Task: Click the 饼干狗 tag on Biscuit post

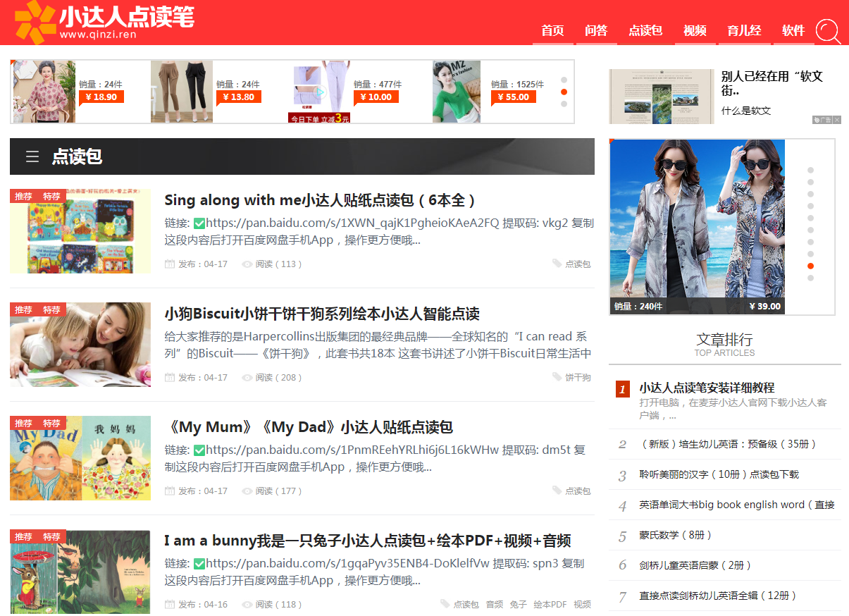Action: (577, 378)
